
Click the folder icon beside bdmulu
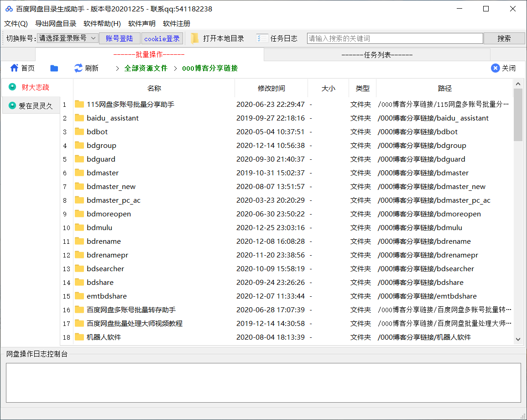click(79, 227)
